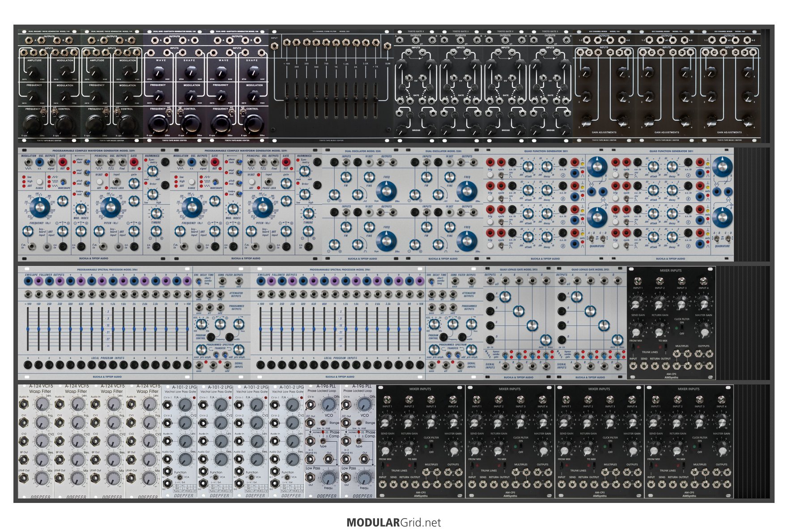Viewport: 788px width, 532px height.
Task: Turn the Mix knob on leftmost A-124 Wasp Filter
Action: 42,478
